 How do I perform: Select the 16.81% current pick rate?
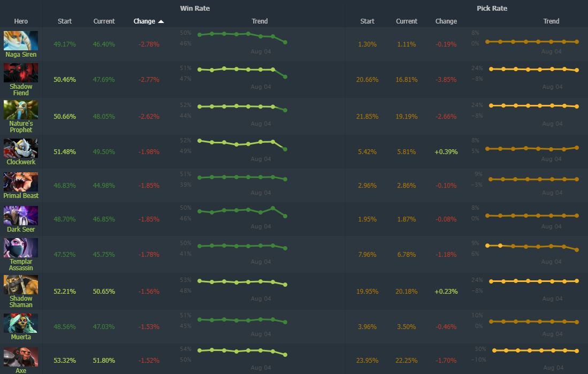[407, 80]
